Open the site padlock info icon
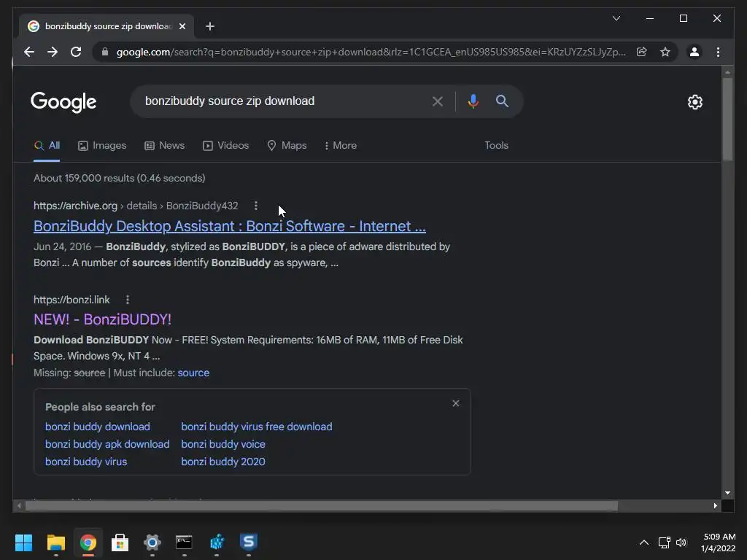This screenshot has height=560, width=747. pos(105,52)
